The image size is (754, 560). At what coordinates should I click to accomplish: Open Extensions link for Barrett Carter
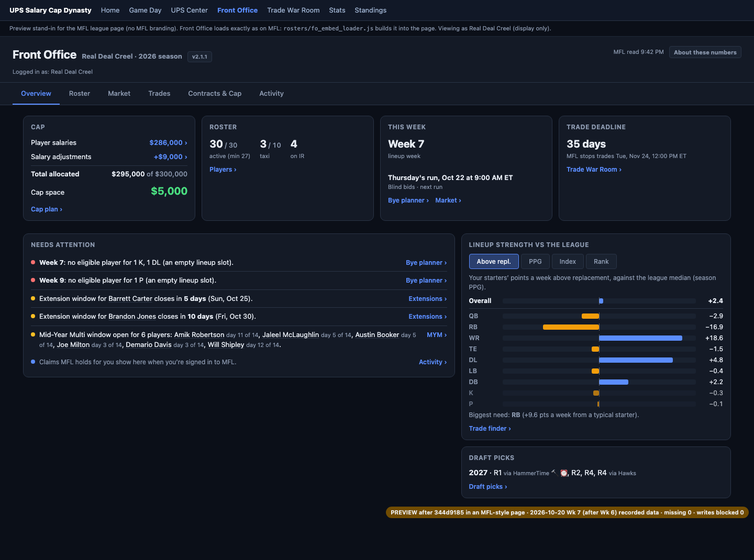tap(428, 299)
